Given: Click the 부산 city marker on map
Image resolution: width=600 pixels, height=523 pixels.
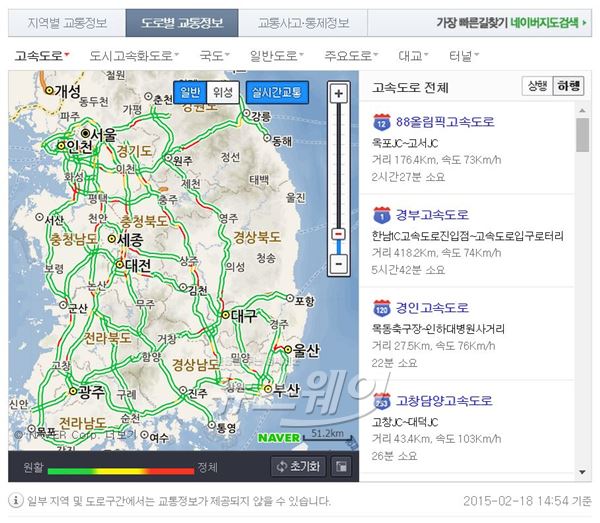Looking at the screenshot, I should pyautogui.click(x=268, y=389).
